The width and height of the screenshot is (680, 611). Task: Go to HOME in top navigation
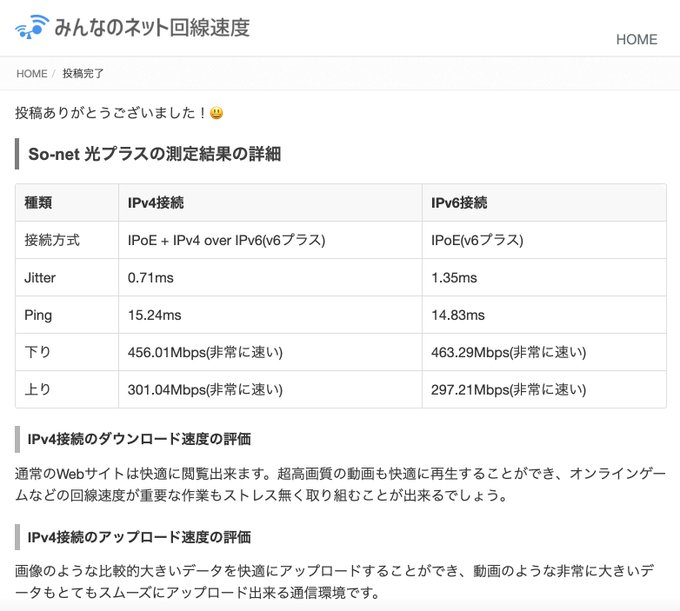(x=636, y=39)
